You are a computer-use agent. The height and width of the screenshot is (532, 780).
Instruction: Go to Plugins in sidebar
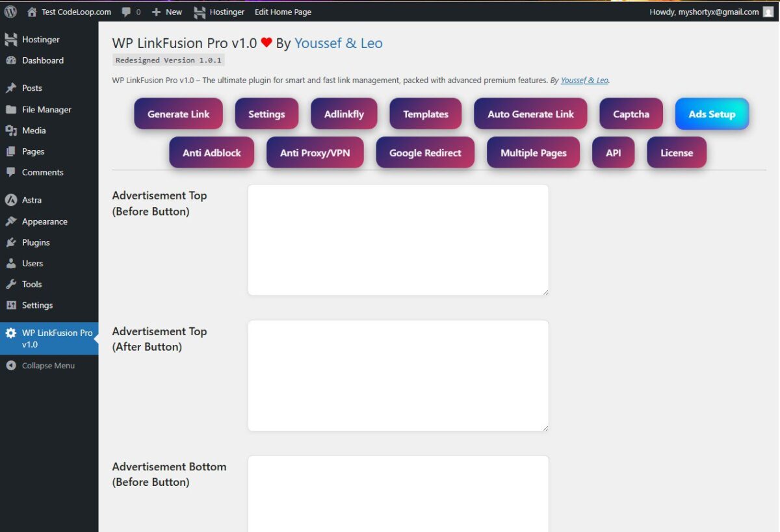click(x=36, y=242)
